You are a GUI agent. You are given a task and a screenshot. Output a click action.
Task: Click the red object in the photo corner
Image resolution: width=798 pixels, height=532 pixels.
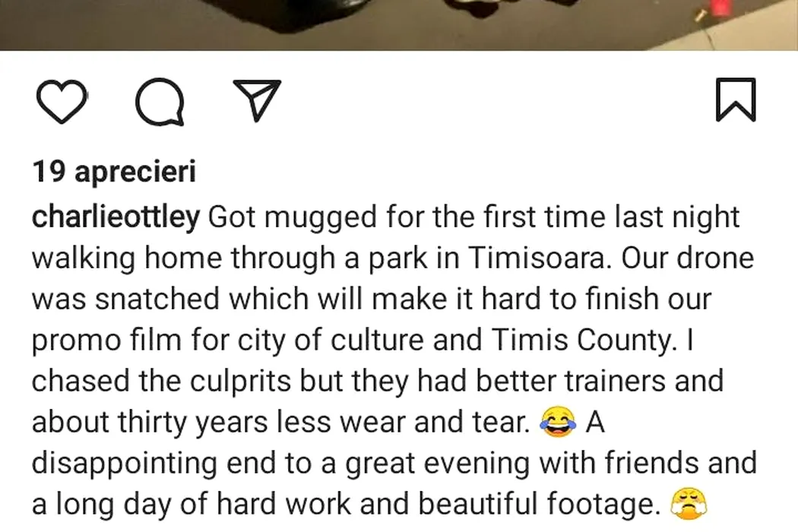click(x=720, y=8)
